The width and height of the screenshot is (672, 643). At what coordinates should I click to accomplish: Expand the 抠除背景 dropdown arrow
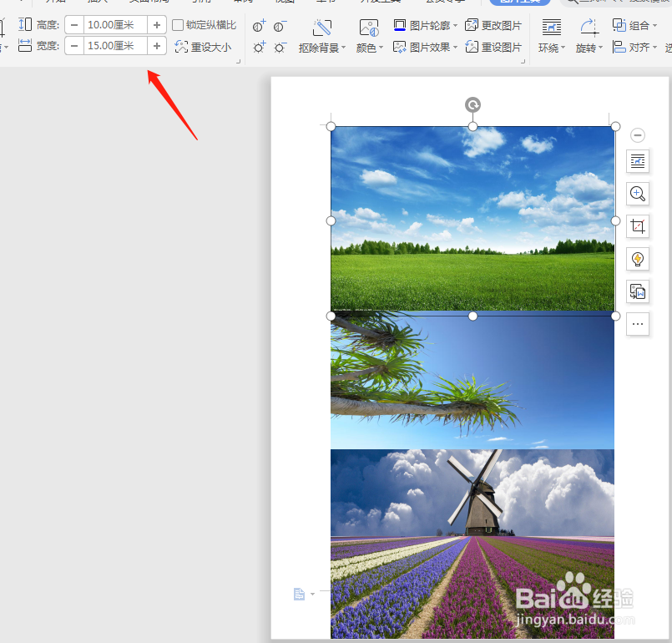click(344, 47)
